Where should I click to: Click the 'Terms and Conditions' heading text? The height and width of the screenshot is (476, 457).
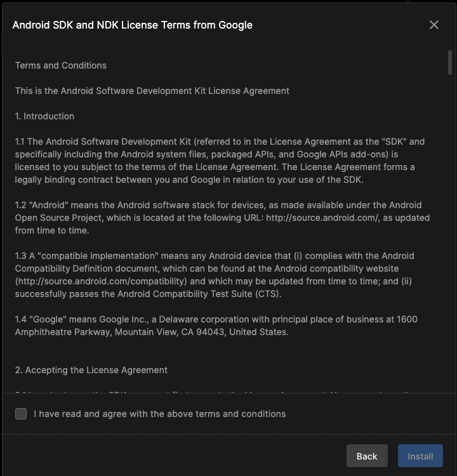point(61,65)
